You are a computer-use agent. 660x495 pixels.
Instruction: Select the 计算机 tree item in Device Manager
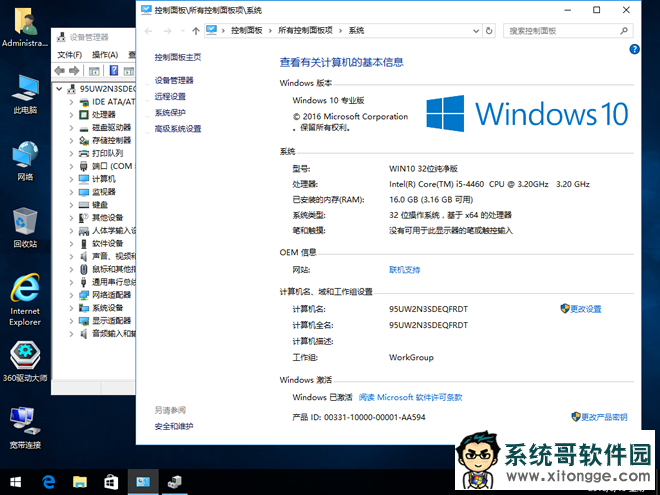coord(104,179)
